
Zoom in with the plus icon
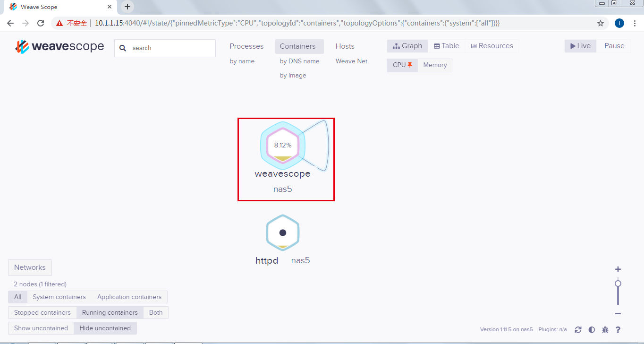coord(618,269)
